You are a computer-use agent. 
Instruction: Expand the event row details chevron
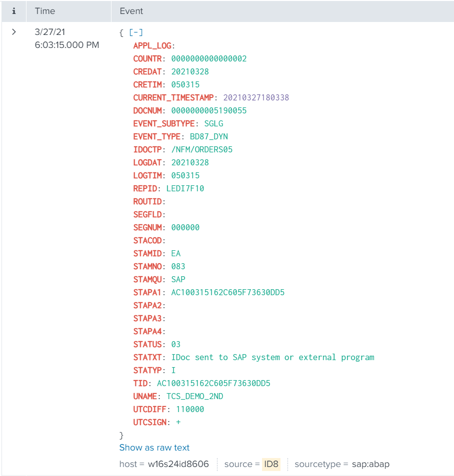coord(14,32)
